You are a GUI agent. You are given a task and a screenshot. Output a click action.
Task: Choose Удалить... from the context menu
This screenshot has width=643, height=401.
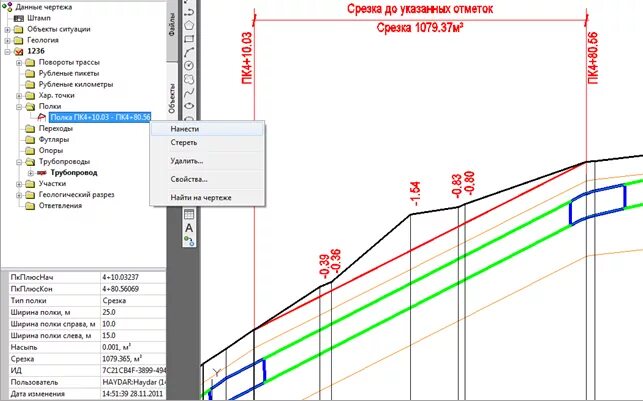point(207,161)
